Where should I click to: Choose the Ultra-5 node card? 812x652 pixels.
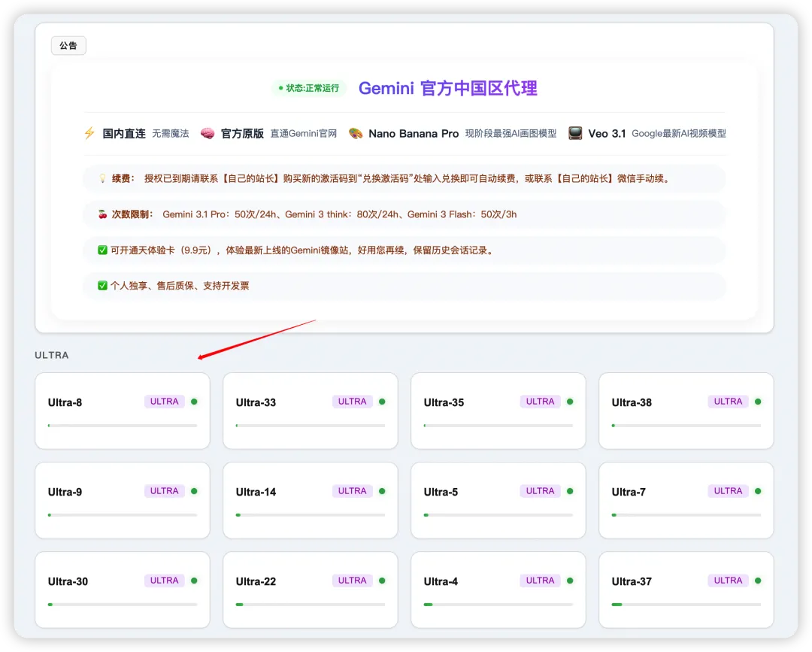pyautogui.click(x=498, y=500)
